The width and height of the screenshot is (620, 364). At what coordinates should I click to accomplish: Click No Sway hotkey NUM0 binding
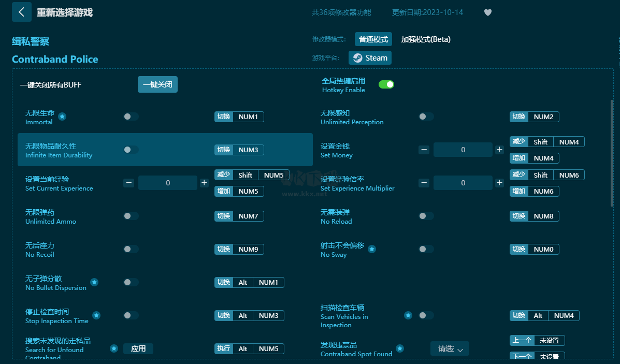pos(534,249)
